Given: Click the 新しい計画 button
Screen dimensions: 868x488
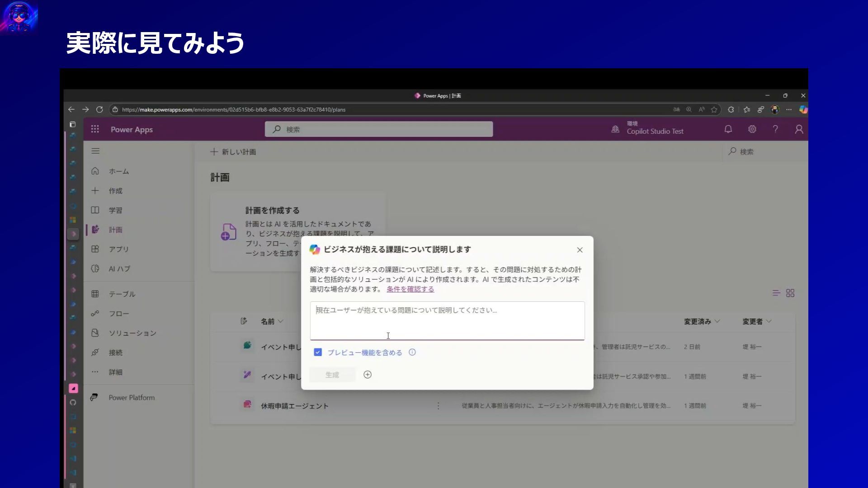Looking at the screenshot, I should click(x=233, y=152).
